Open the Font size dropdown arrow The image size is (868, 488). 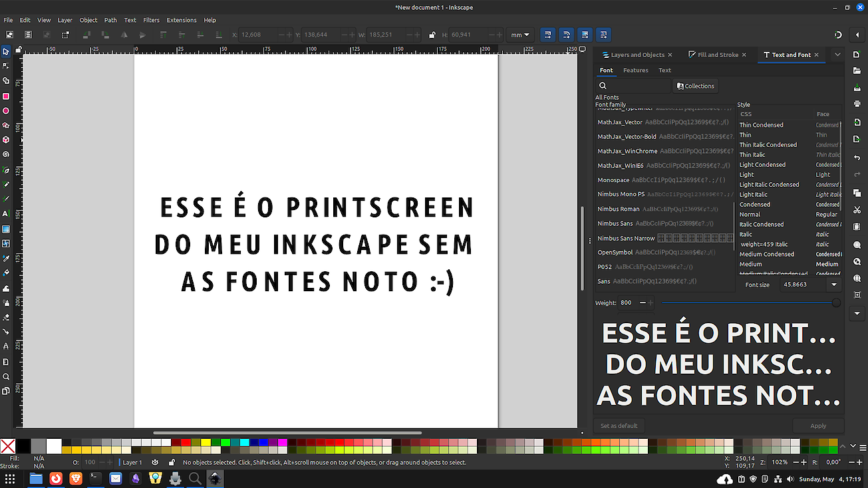[834, 285]
